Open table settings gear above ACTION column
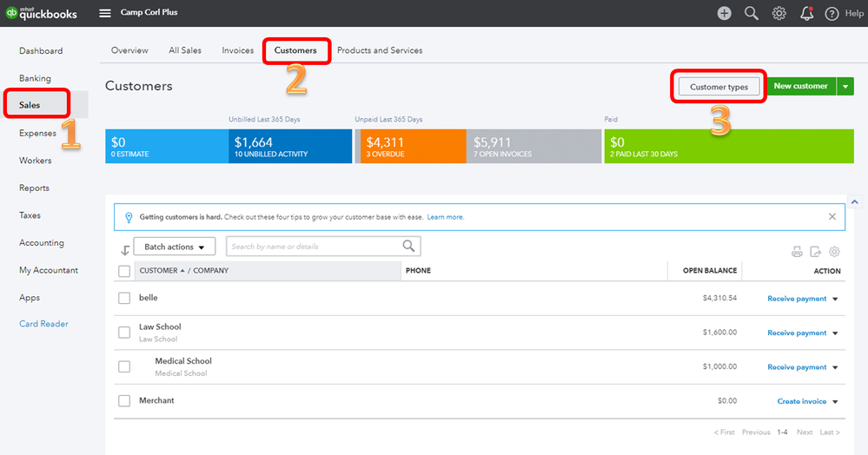This screenshot has width=868, height=455. [834, 252]
